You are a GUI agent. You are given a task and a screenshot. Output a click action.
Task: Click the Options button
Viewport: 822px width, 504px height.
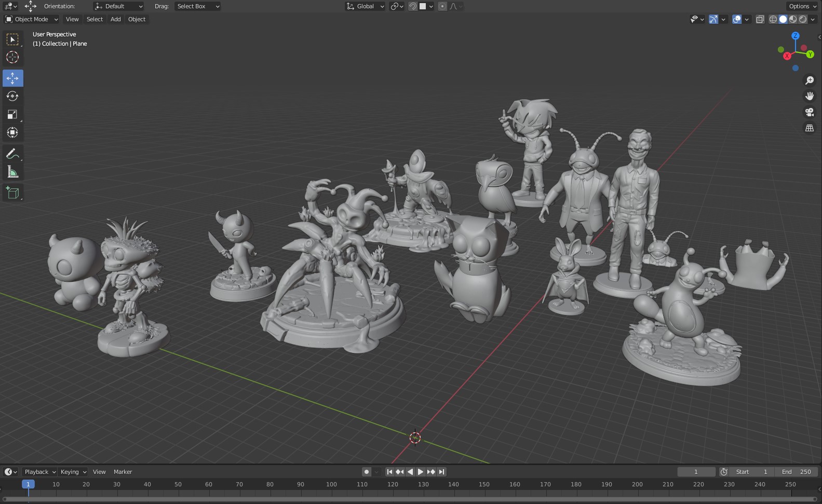tap(802, 6)
